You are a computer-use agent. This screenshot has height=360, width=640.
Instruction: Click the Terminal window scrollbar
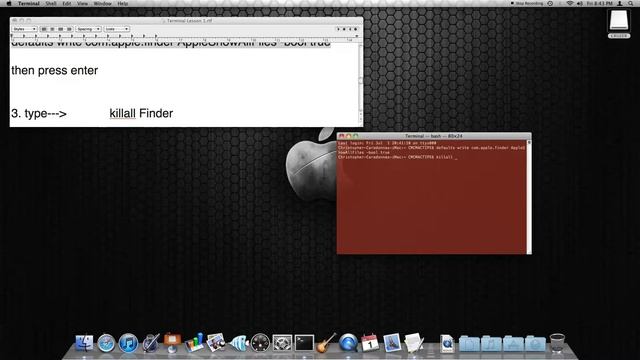529,197
